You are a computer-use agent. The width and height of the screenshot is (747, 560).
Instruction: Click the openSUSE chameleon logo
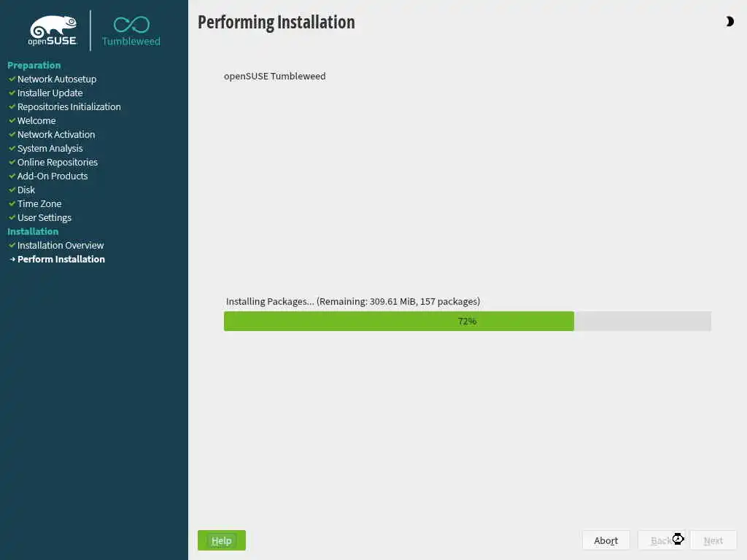(x=53, y=31)
